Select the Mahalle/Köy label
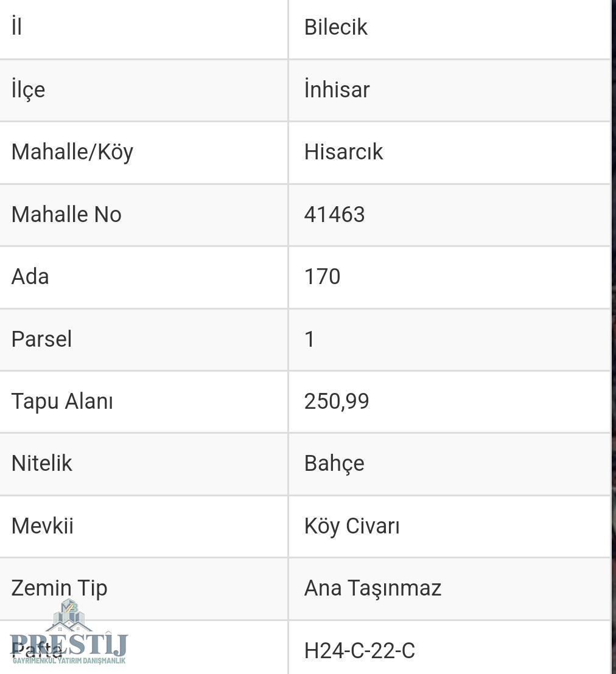This screenshot has height=674, width=616. pyautogui.click(x=72, y=153)
